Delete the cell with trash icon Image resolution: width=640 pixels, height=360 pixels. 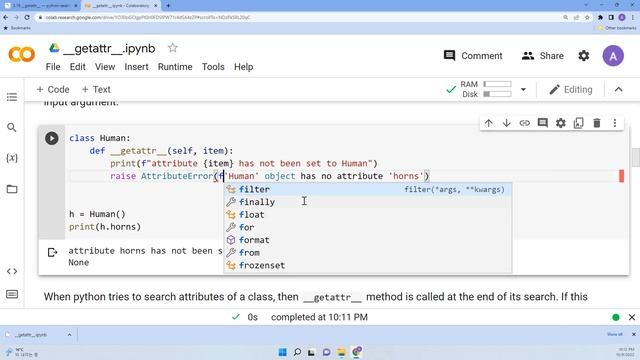pos(597,123)
